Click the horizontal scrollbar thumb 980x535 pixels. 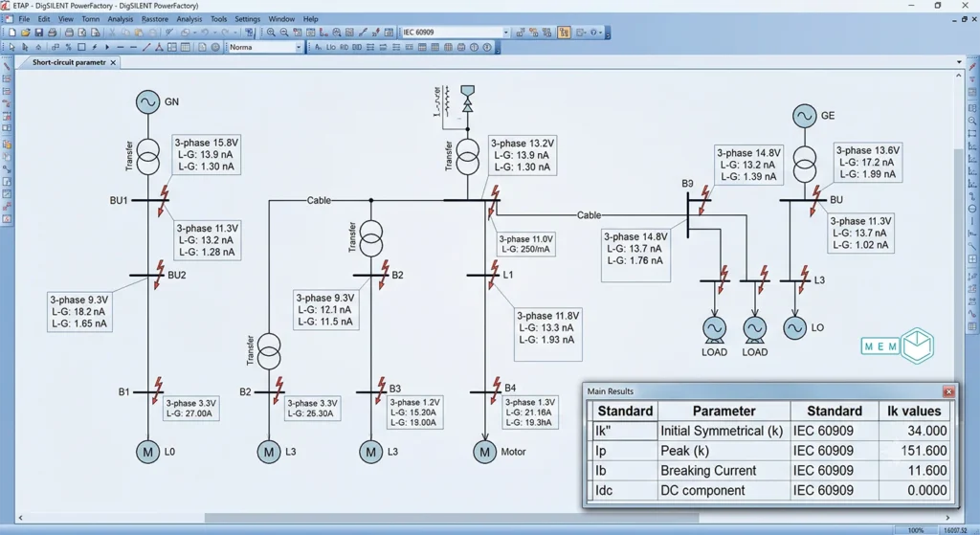click(x=452, y=518)
